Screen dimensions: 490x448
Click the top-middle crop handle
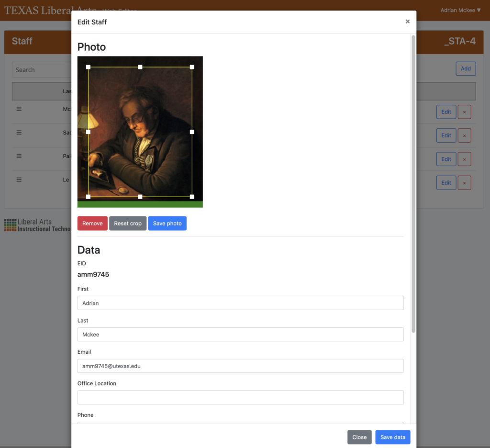pos(140,67)
